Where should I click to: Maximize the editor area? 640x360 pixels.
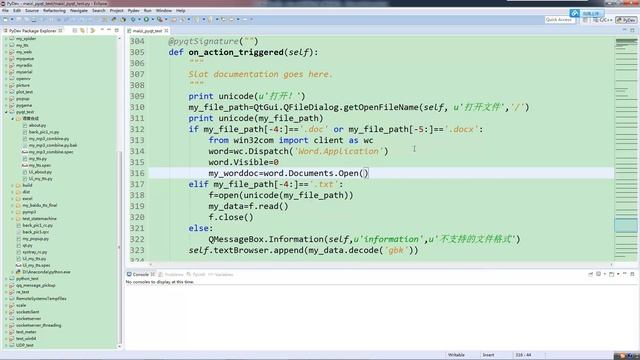click(x=632, y=30)
